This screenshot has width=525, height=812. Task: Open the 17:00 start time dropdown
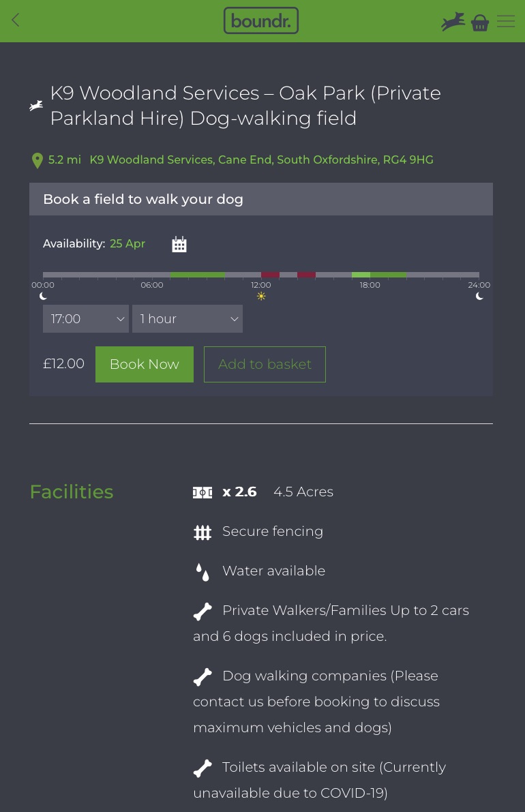point(86,319)
